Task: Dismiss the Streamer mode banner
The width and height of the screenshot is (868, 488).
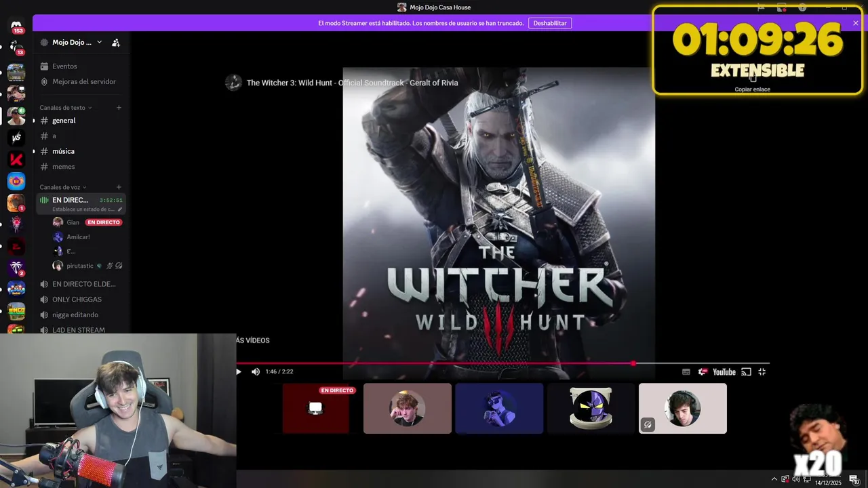Action: click(x=856, y=23)
